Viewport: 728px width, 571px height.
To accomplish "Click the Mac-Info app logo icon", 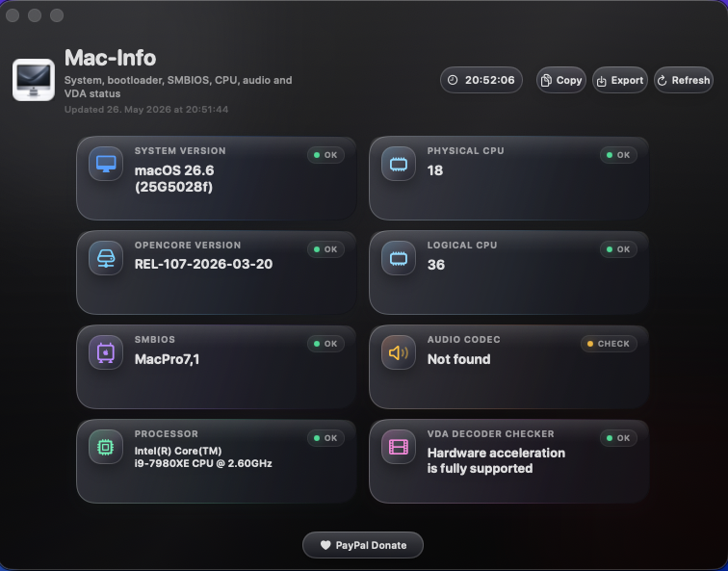I will pyautogui.click(x=34, y=80).
